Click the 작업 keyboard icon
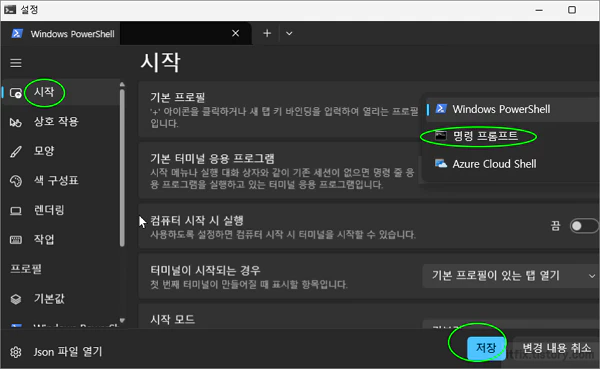This screenshot has height=369, width=600. tap(16, 240)
